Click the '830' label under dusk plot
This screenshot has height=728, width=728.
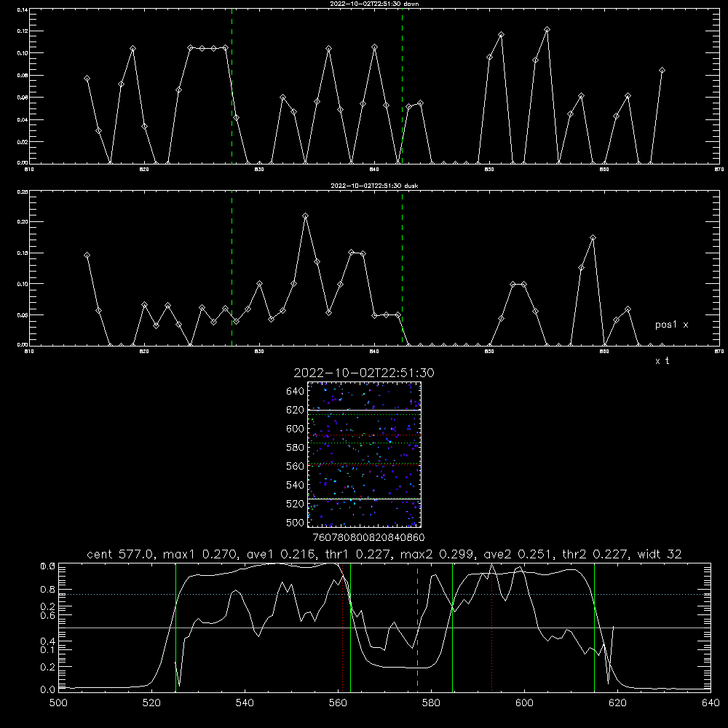click(x=259, y=352)
